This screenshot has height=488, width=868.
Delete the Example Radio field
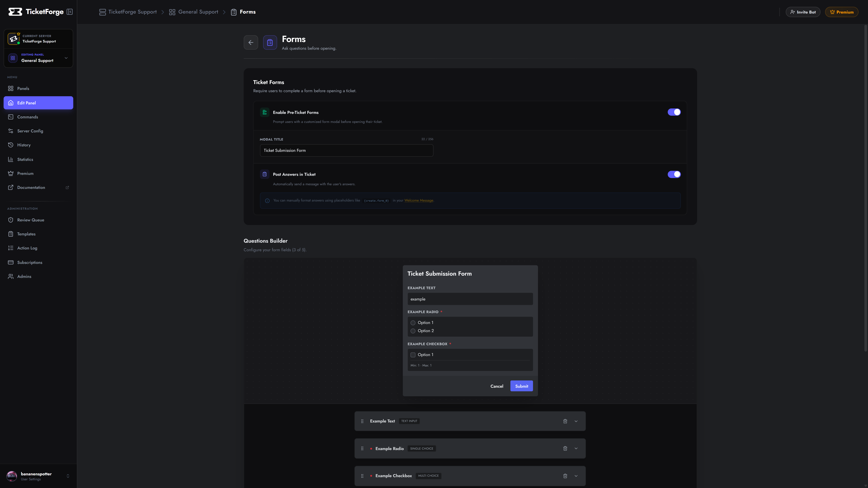[x=565, y=448]
